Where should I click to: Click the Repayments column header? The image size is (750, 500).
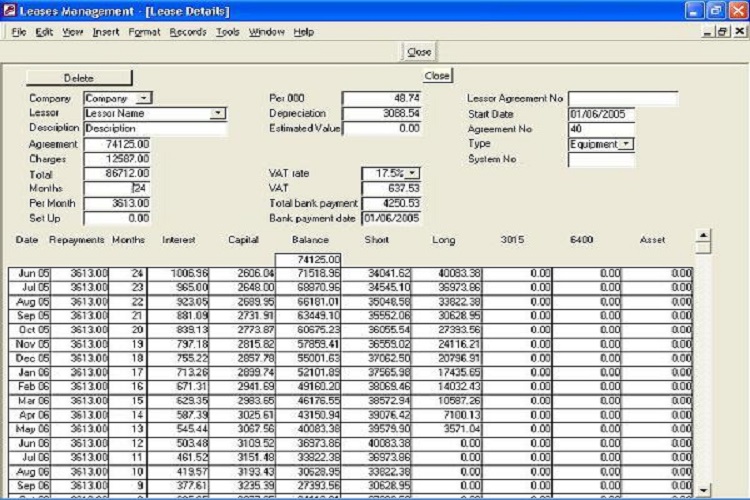point(77,240)
